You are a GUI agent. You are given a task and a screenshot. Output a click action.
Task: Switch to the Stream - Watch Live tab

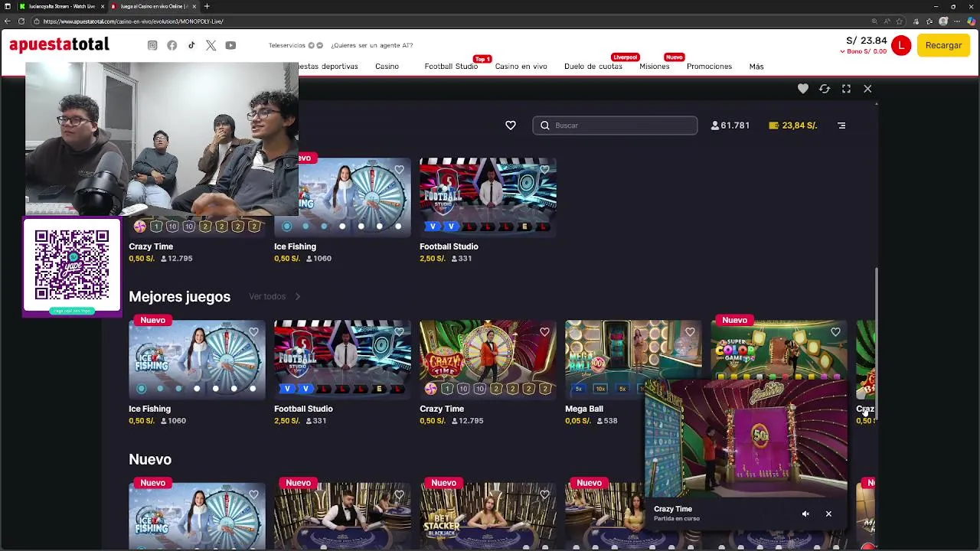(x=61, y=6)
